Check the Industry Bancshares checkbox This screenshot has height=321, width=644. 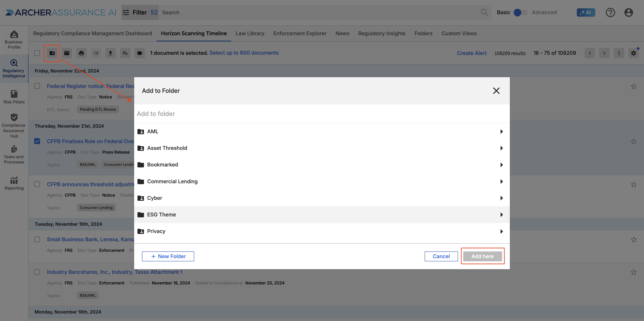[37, 272]
